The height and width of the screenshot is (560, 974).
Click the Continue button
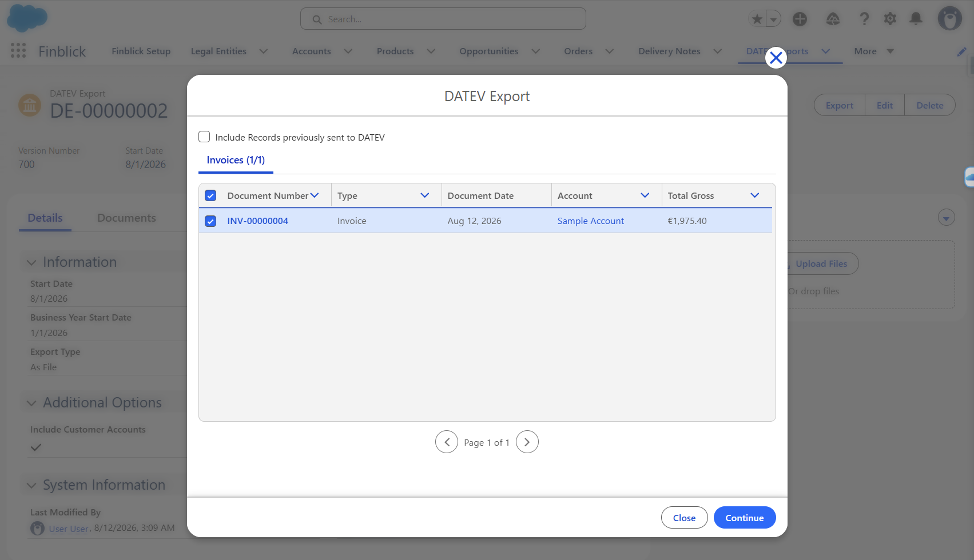[x=745, y=518]
